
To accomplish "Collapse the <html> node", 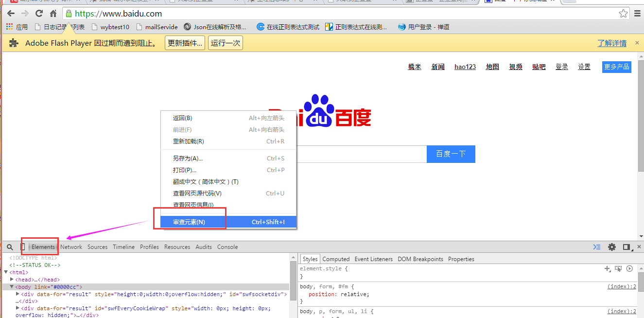I will pos(6,272).
